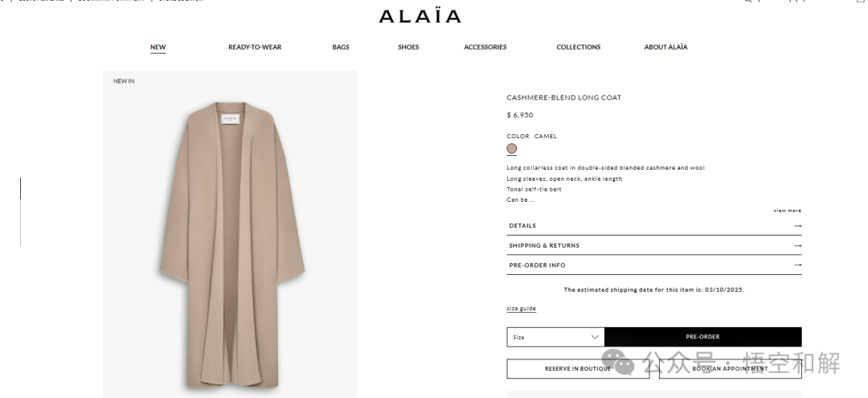Expand Shipping & Returns section
The width and height of the screenshot is (868, 398).
(653, 245)
